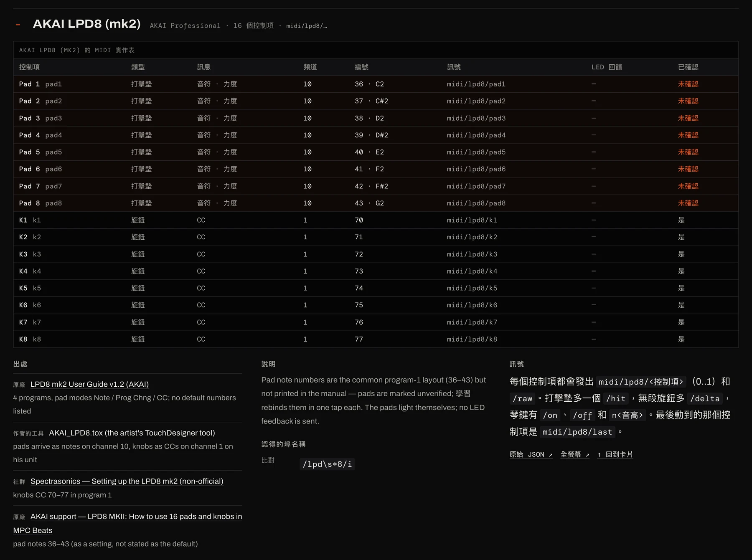The height and width of the screenshot is (560, 752).
Task: Collapse the AKAI LPD8 (mk2) section
Action: click(18, 25)
